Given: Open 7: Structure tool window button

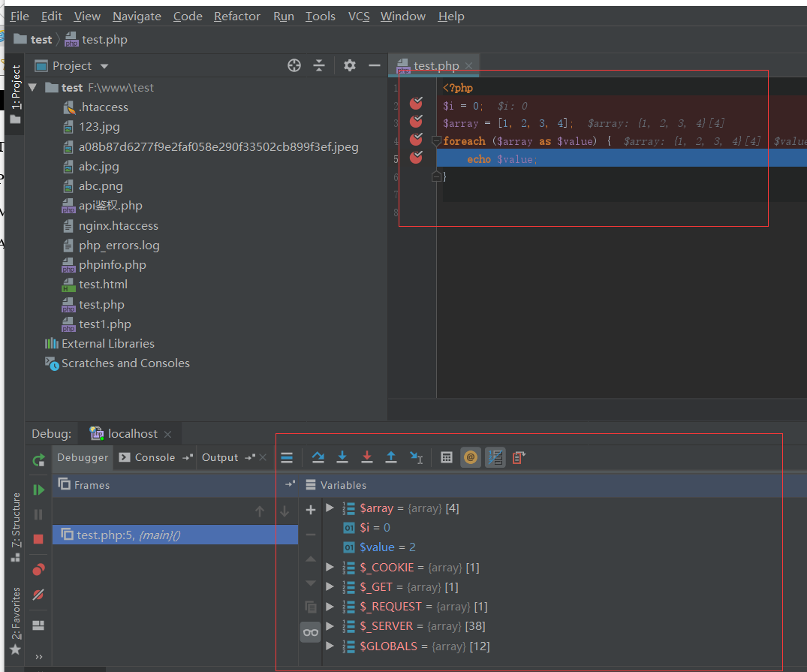Looking at the screenshot, I should coord(16,527).
